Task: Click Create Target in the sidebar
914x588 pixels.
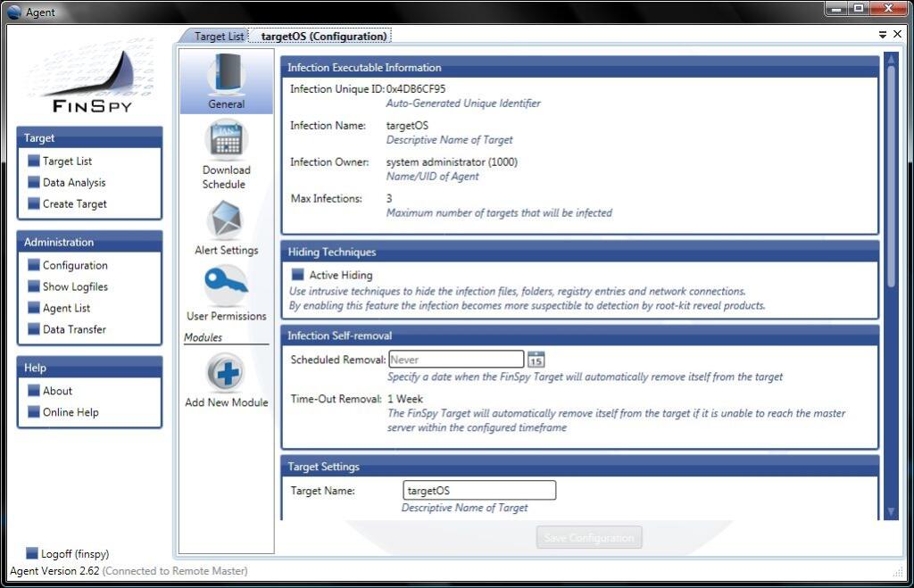Action: tap(67, 204)
